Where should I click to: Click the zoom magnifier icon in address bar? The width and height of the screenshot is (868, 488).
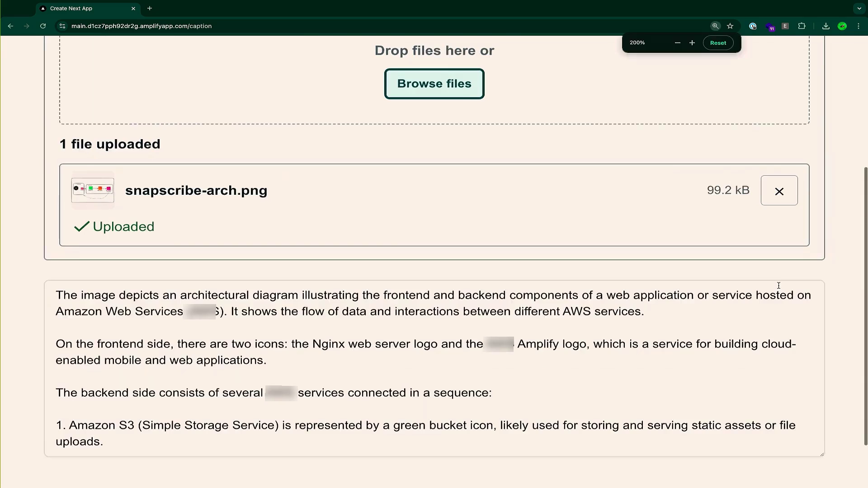point(715,26)
